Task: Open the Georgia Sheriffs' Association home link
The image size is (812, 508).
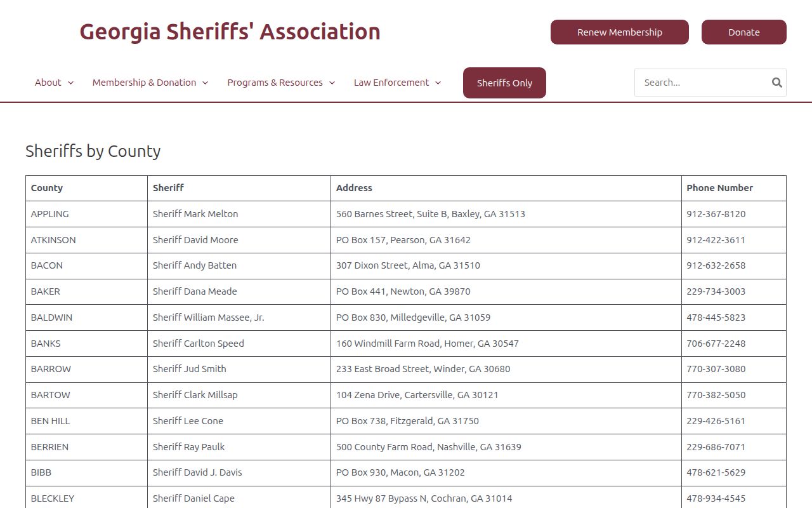Action: pos(230,32)
